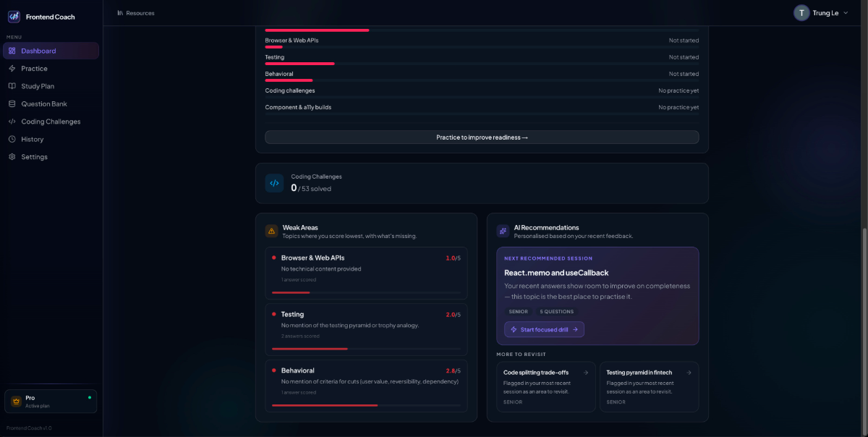
Task: Click No technical content provided text
Action: pyautogui.click(x=321, y=268)
